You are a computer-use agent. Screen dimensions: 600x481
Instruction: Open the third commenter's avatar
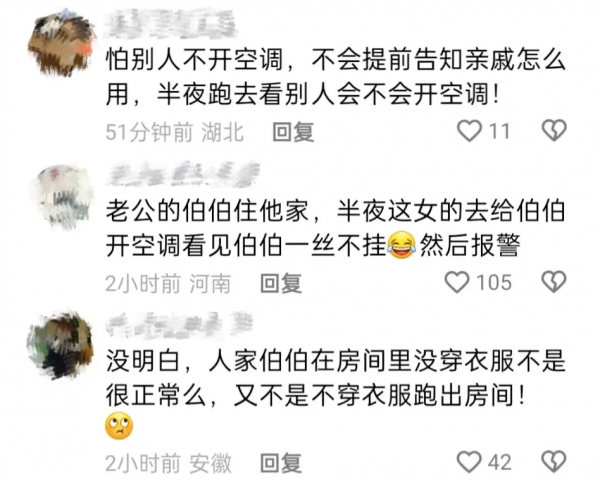(60, 344)
